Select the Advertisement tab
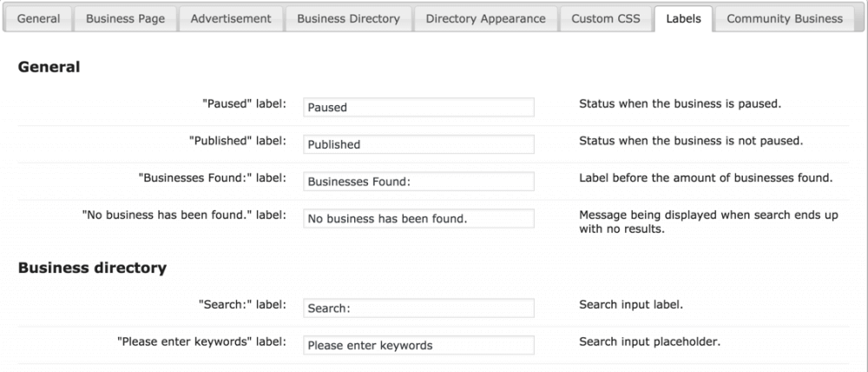Viewport: 868px width, 372px height. 231,18
